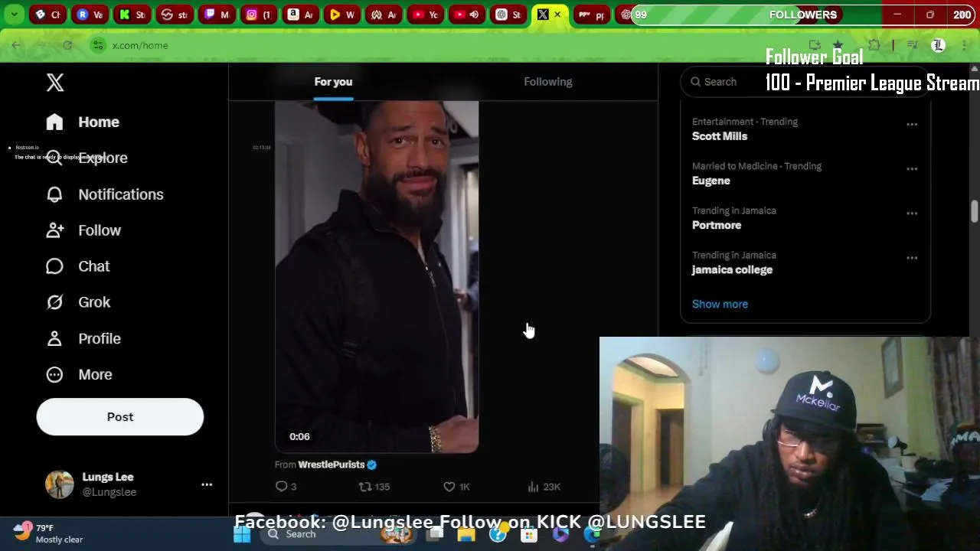Play the video in the post
Screen dimensions: 980x551
[377, 277]
